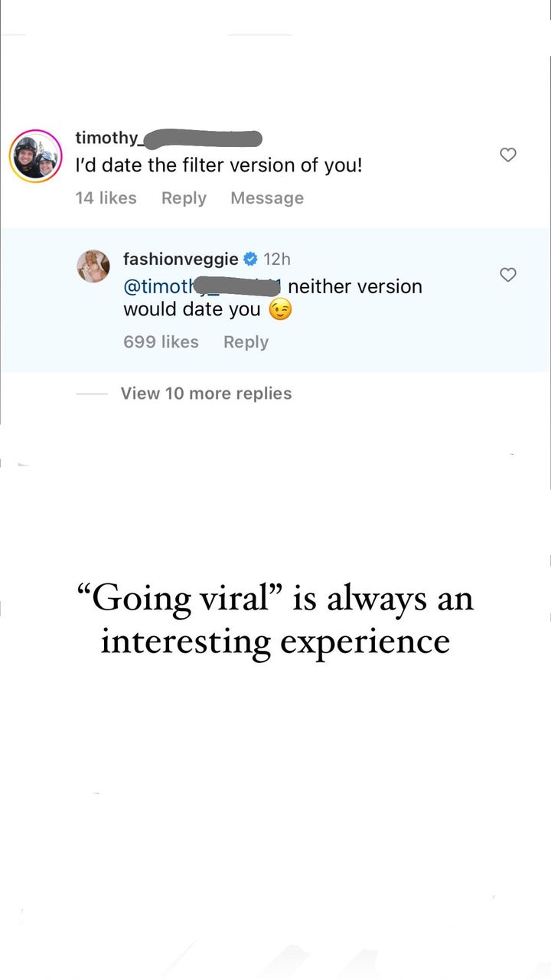The width and height of the screenshot is (551, 980).
Task: Open the fashionveggie username profile link
Action: pyautogui.click(x=181, y=260)
